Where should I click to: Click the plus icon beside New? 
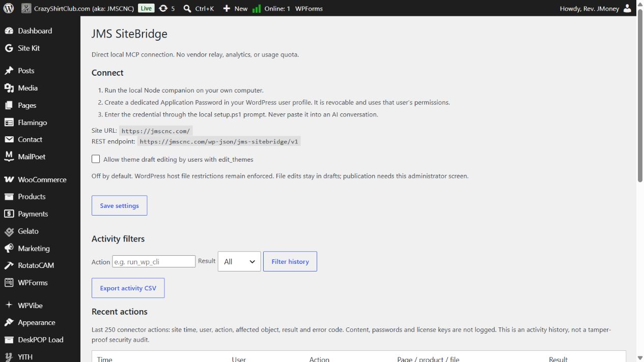pos(227,8)
